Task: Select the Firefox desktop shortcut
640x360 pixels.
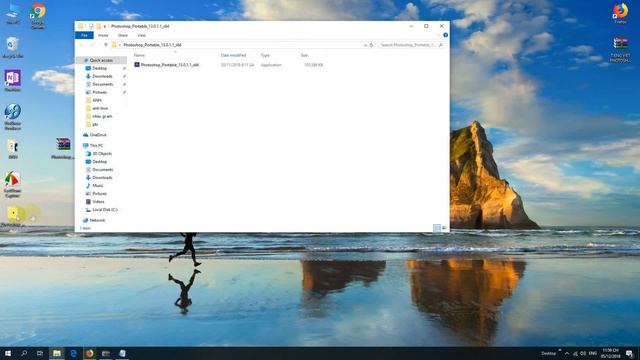Action: coord(620,13)
